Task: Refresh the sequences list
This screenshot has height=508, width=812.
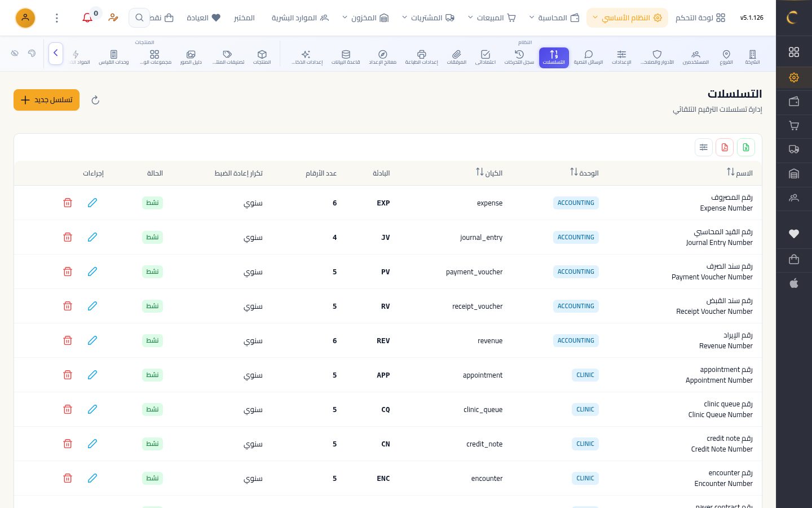Action: (95, 100)
